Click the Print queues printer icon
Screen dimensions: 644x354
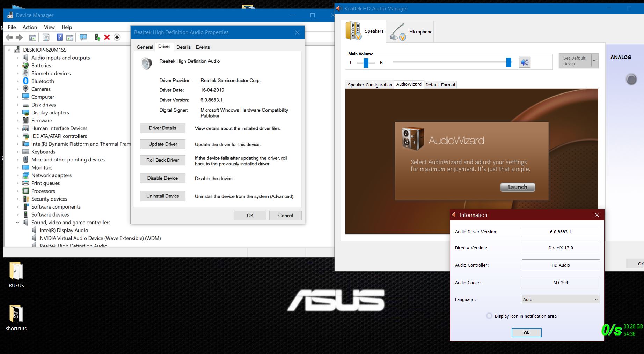click(x=26, y=183)
